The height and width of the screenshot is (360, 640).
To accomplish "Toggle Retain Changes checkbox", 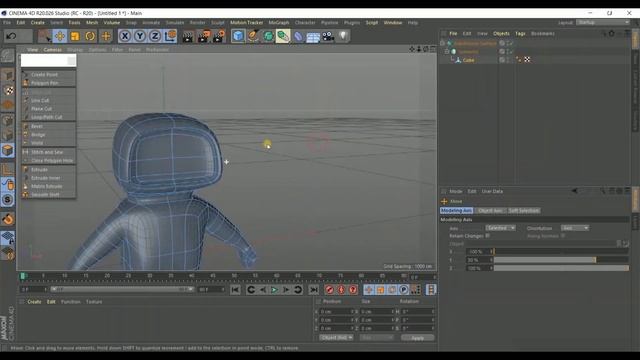I will click(488, 236).
